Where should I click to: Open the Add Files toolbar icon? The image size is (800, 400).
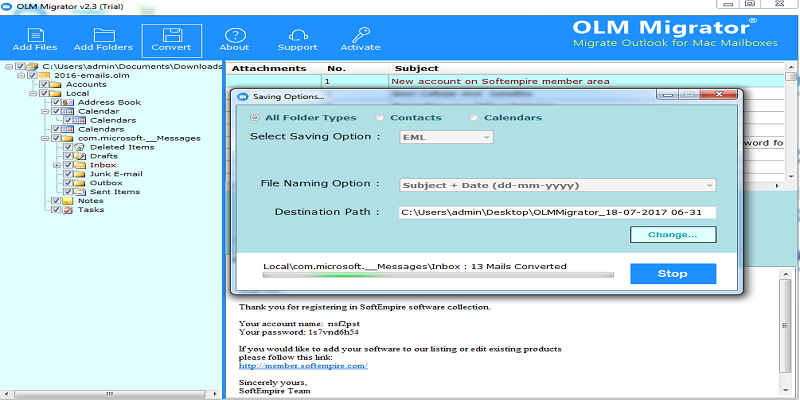(35, 40)
